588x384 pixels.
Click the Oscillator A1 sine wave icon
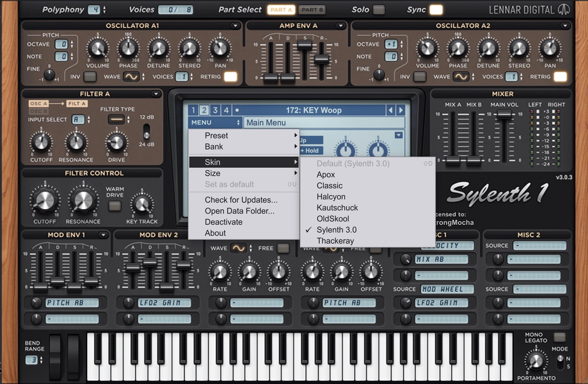tap(131, 77)
